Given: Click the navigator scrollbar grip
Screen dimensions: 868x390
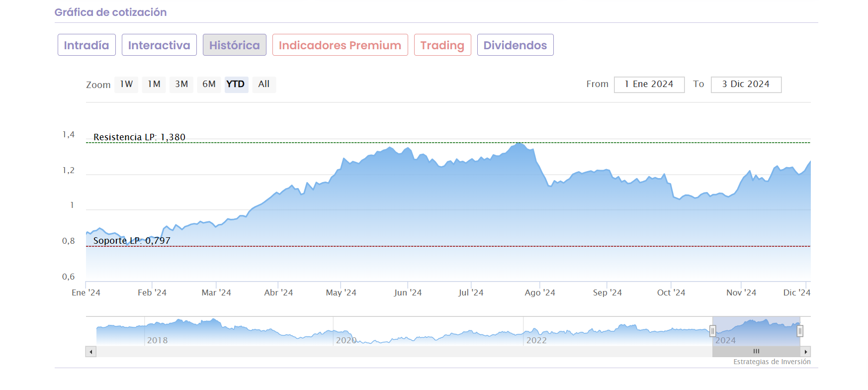Looking at the screenshot, I should pyautogui.click(x=756, y=352).
